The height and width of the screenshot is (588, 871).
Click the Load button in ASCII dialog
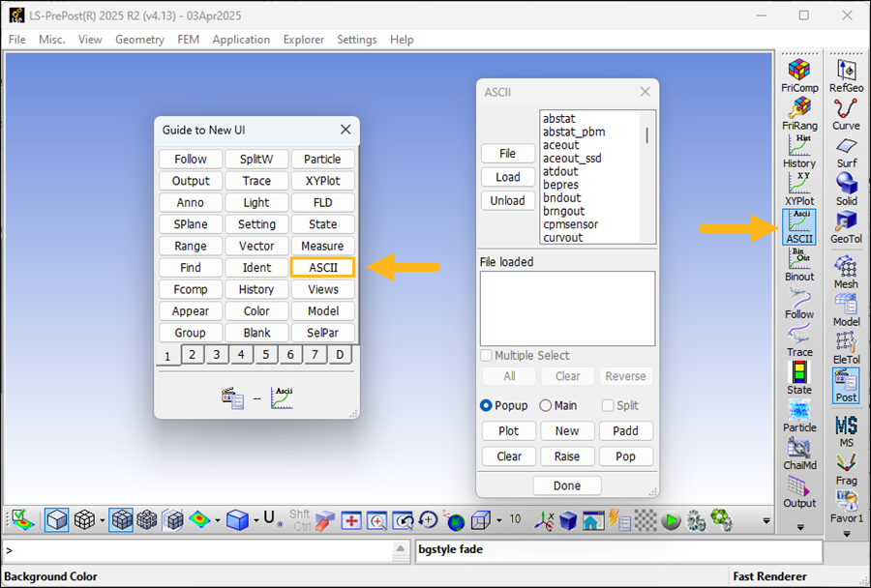click(x=508, y=177)
